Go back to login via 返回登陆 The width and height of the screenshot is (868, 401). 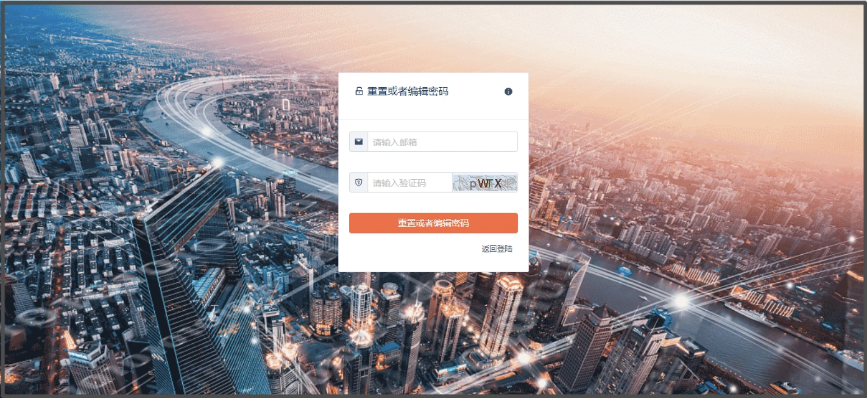click(497, 249)
